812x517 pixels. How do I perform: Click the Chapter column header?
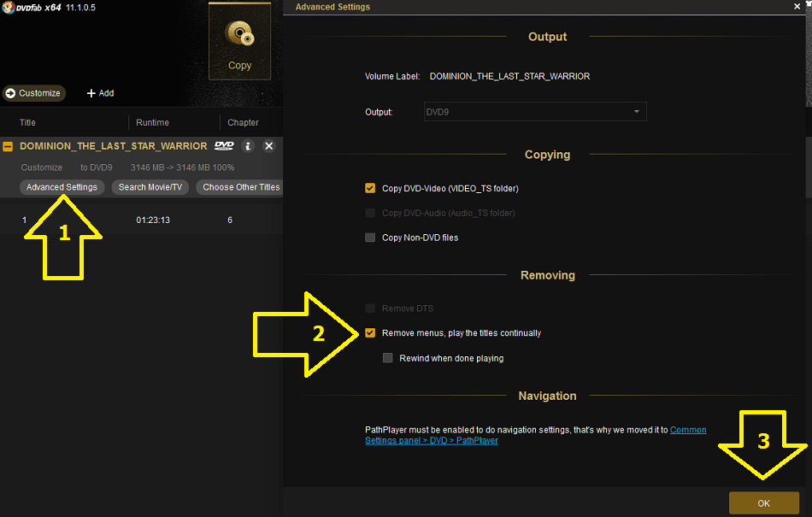tap(243, 123)
